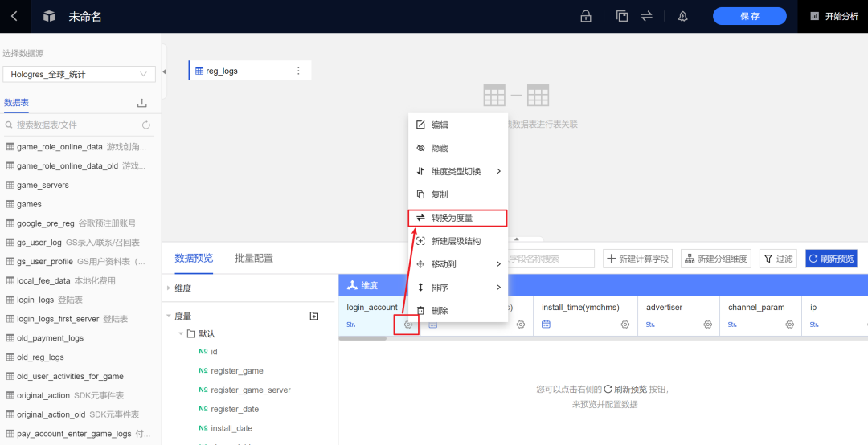
Task: Save the dataset with 保存 button
Action: coord(750,16)
